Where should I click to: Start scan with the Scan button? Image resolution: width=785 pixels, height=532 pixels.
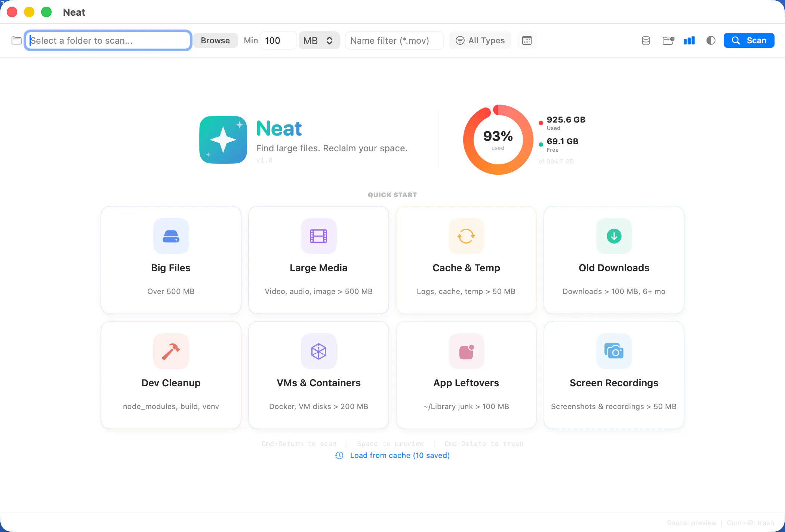749,40
